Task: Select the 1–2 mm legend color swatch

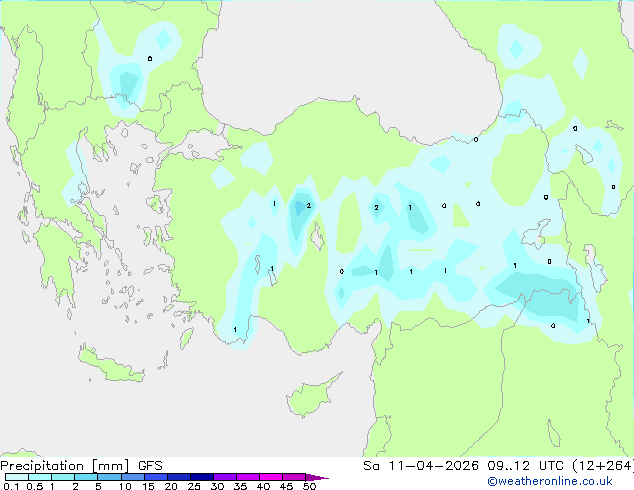Action: 63,477
